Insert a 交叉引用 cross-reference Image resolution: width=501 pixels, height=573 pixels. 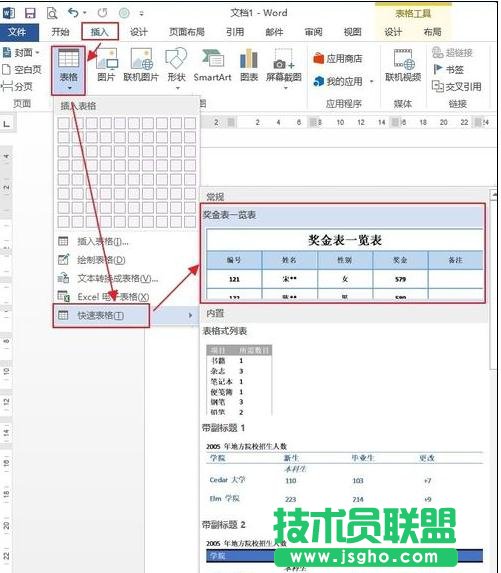[457, 87]
